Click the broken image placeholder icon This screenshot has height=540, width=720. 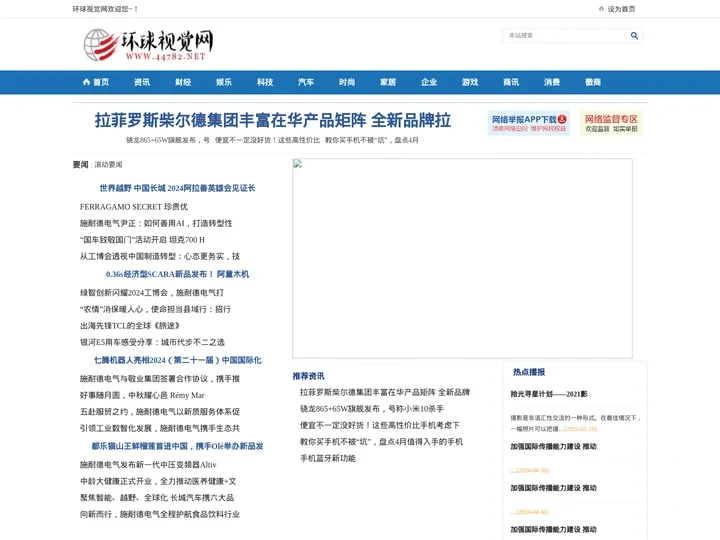[298, 163]
